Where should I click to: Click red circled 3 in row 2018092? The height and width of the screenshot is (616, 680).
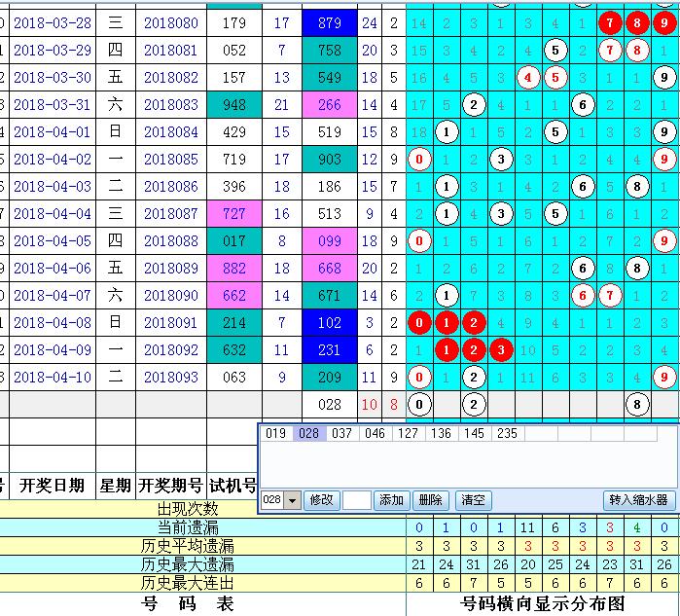pos(500,350)
